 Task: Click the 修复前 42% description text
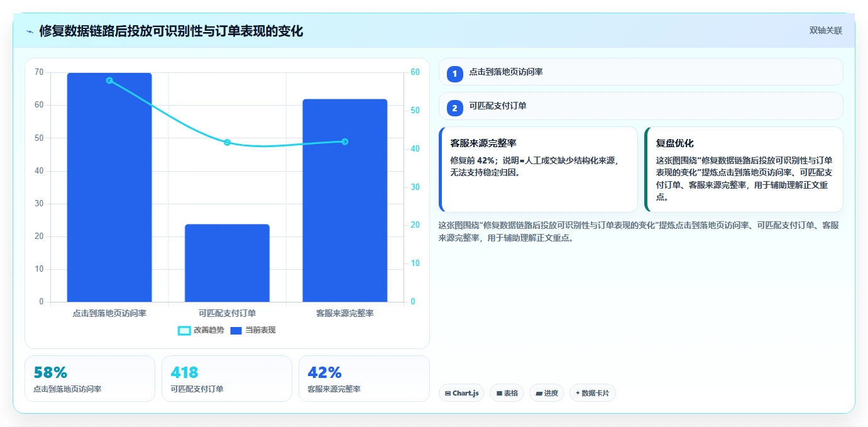(535, 166)
